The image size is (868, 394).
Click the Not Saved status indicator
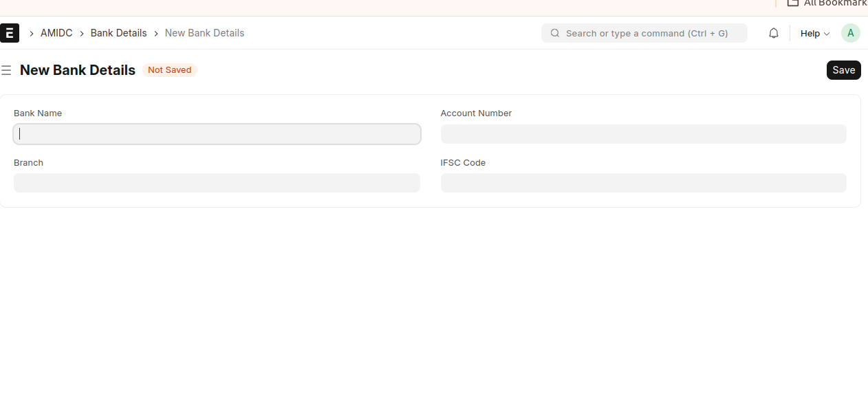point(169,70)
